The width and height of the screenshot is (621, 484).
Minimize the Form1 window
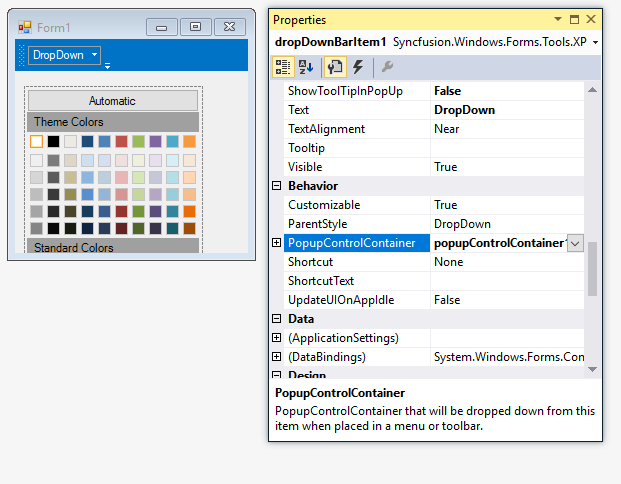pos(162,27)
